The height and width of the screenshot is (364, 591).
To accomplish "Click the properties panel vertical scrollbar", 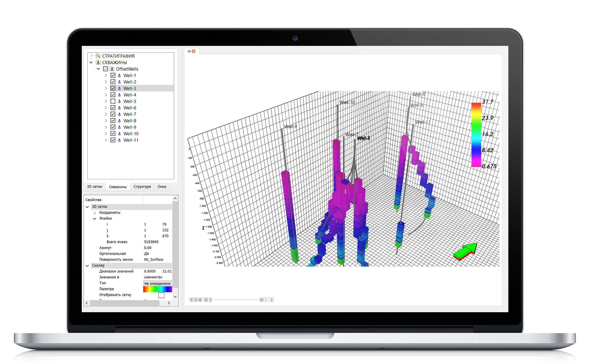I will click(x=175, y=244).
